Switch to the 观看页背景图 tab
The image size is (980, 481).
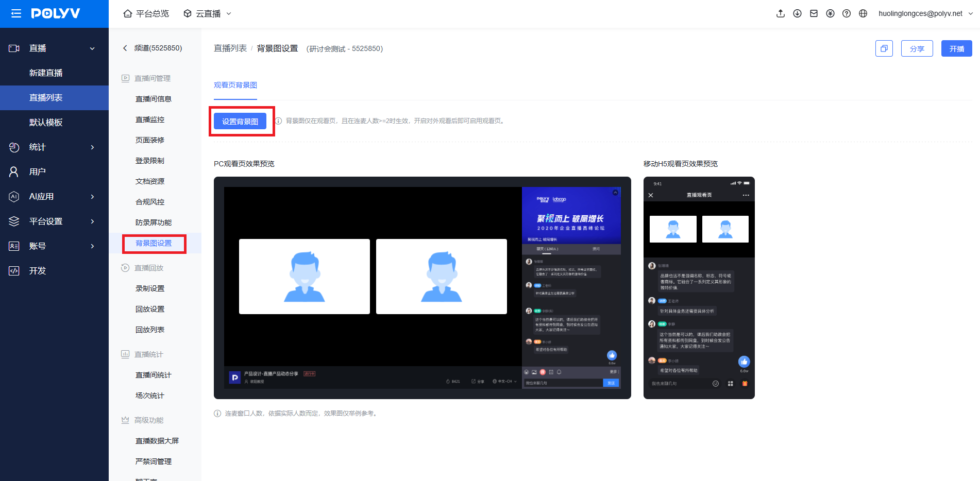point(235,85)
